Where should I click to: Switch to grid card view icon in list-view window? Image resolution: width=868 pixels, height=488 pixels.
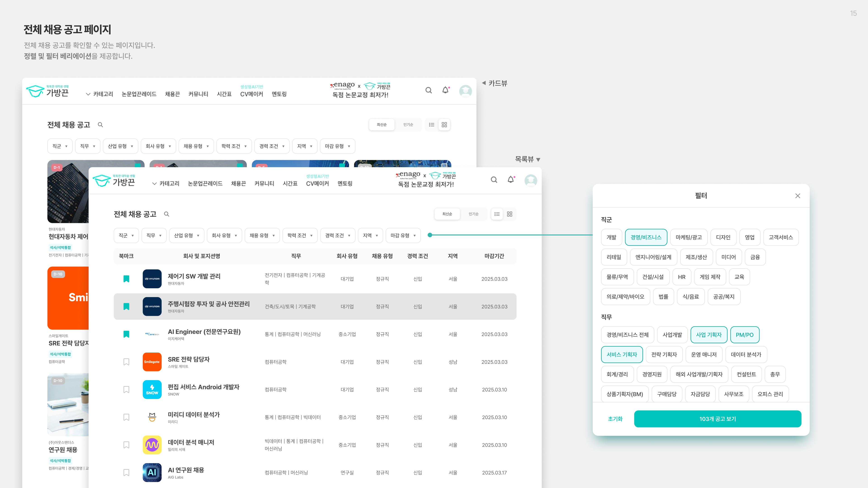[x=509, y=214]
